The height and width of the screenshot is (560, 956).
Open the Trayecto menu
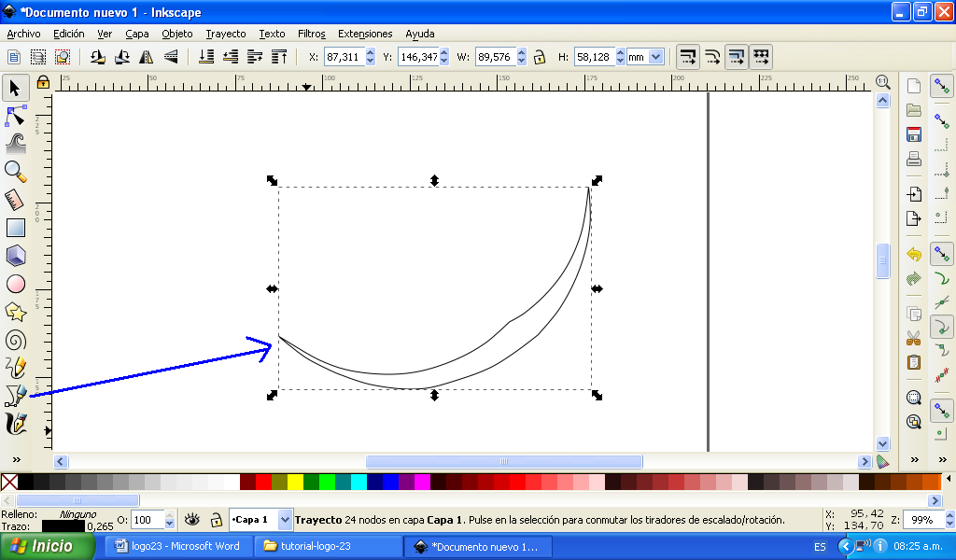pos(226,34)
